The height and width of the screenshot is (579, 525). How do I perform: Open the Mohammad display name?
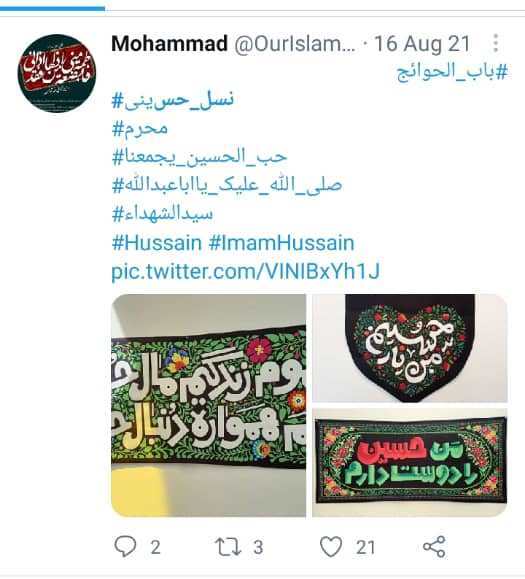coord(169,44)
